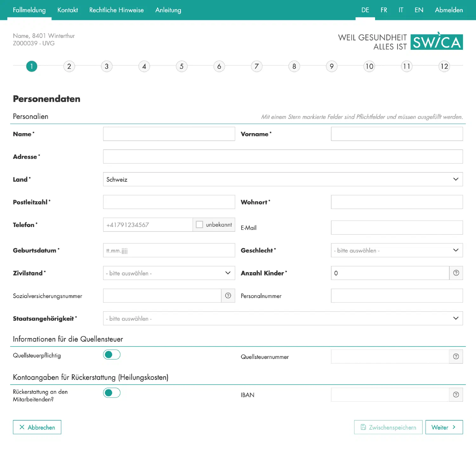476x454 pixels.
Task: Open the Land dropdown showing Schweiz
Action: 282,179
